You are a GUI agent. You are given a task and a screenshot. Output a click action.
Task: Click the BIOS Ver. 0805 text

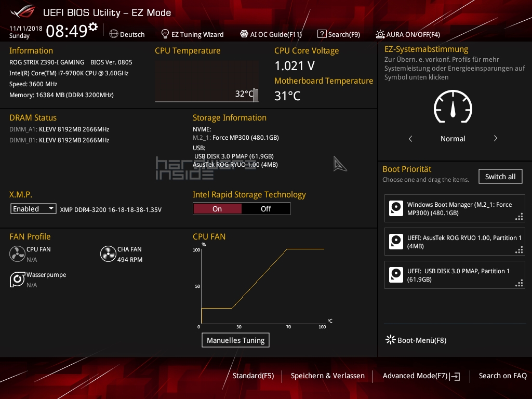[x=111, y=62]
